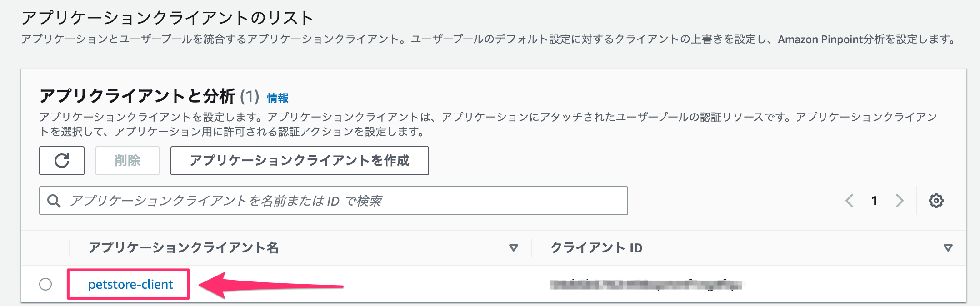Select page number 1 in pagination
The width and height of the screenshot is (980, 306).
pos(874,201)
